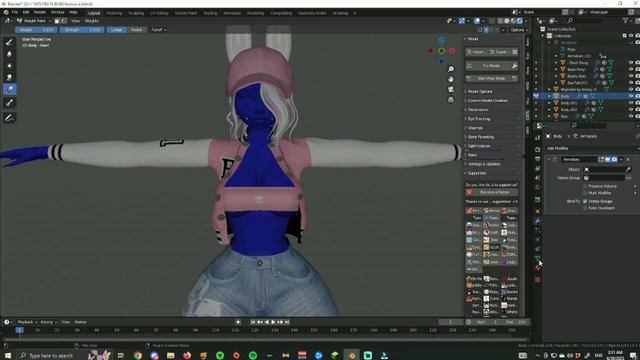
Task: Click the viewport pan hand icon
Action: [451, 79]
